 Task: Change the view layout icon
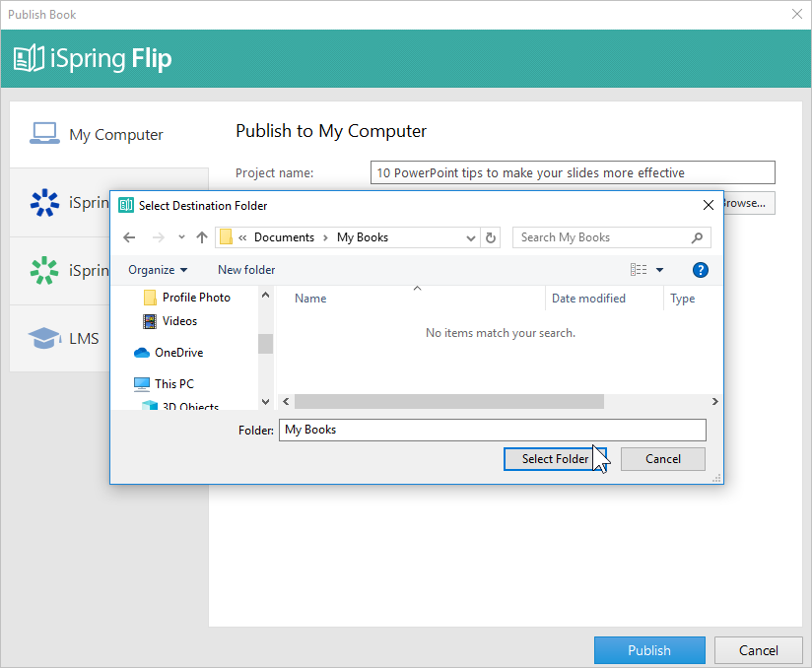(x=638, y=270)
